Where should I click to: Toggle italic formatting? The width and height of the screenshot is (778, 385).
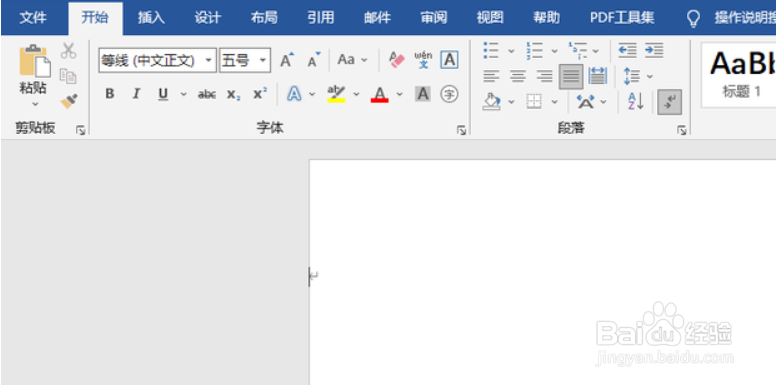click(x=136, y=94)
